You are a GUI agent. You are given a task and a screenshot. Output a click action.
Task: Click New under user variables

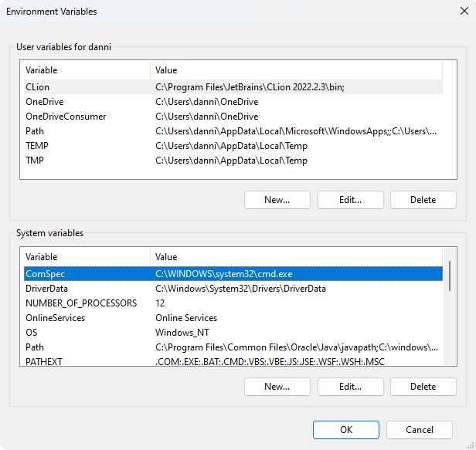277,200
